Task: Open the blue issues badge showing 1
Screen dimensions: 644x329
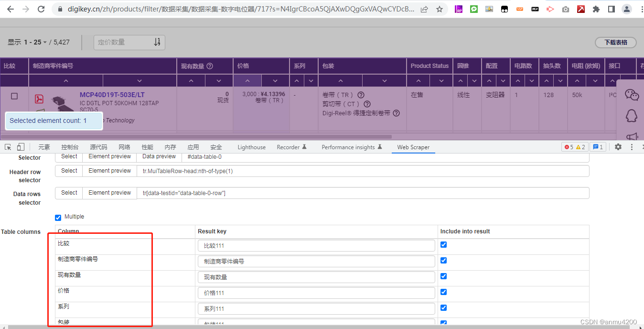Action: point(598,147)
